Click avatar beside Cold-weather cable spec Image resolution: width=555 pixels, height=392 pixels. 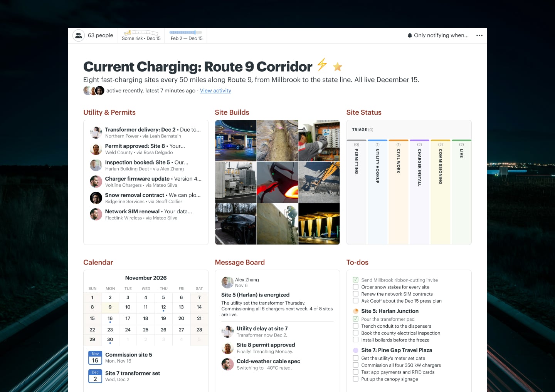point(227,364)
